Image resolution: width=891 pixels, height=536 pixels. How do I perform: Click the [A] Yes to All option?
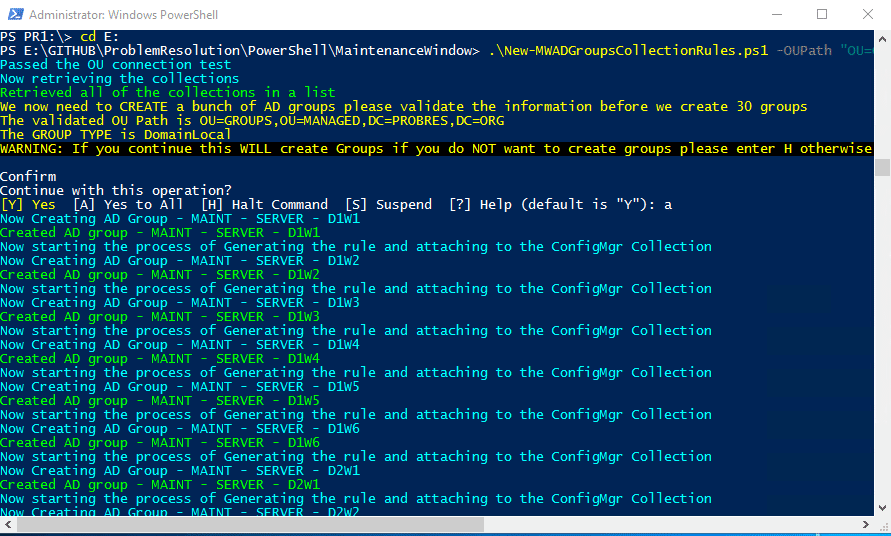click(x=128, y=204)
